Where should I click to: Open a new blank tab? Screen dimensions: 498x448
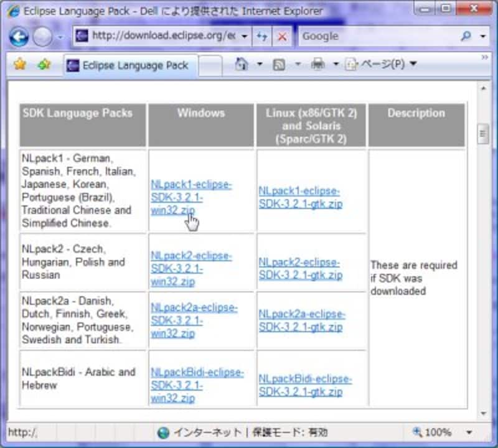(x=210, y=65)
